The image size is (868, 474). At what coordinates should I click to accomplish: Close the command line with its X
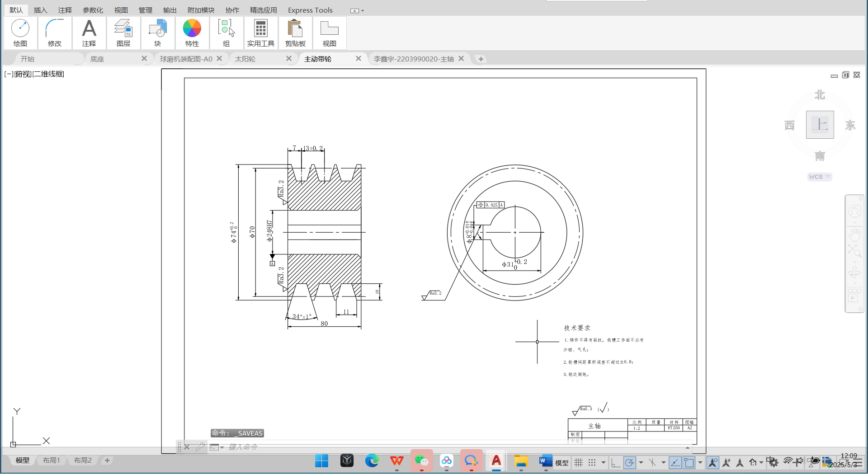tap(187, 447)
